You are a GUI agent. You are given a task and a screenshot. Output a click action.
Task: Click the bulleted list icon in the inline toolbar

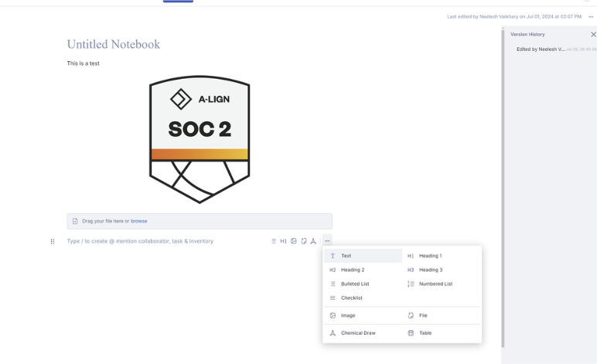(273, 241)
